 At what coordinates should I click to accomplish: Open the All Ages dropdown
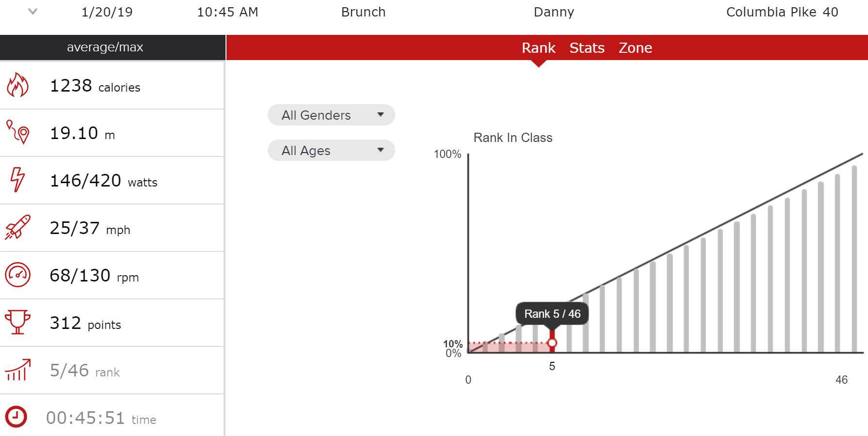[331, 150]
